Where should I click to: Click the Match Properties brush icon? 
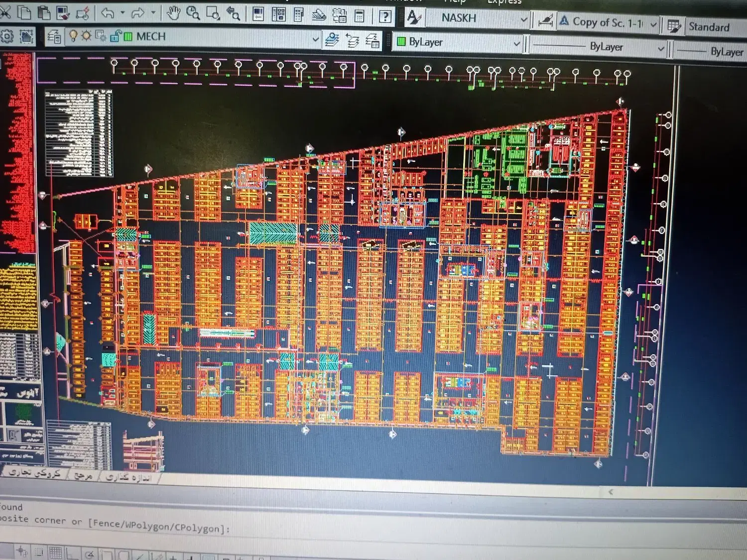coord(83,13)
